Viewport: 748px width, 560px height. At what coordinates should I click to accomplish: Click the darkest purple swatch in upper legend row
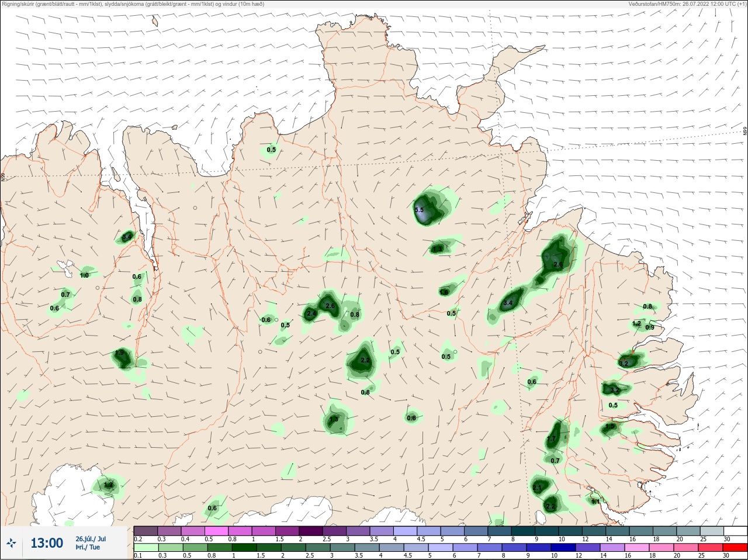[x=311, y=531]
